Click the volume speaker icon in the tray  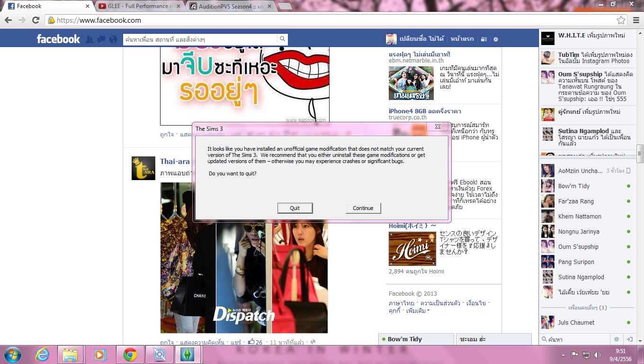tap(598, 355)
